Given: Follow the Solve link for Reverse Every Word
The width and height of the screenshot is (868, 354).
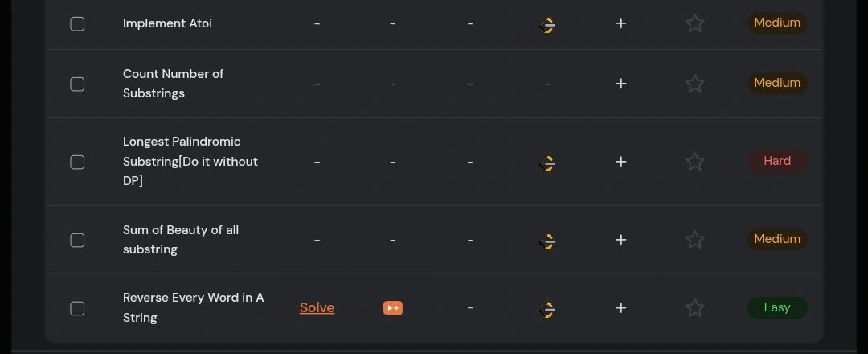Looking at the screenshot, I should [317, 308].
